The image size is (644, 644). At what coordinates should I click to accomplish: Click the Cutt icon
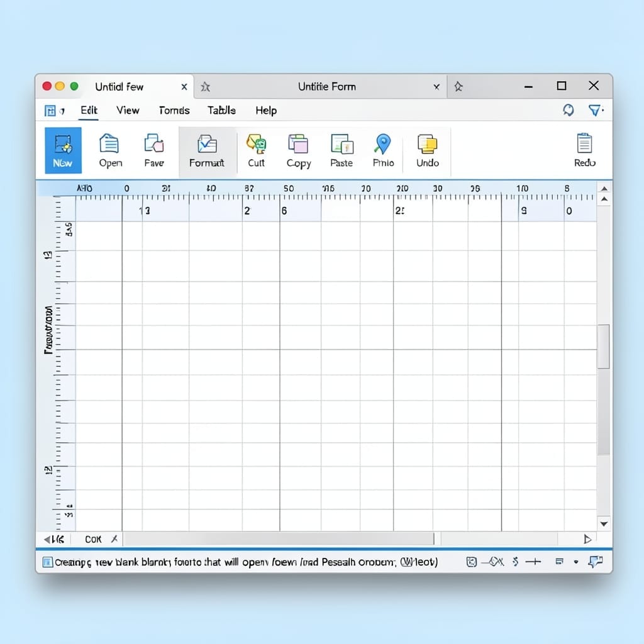point(257,150)
